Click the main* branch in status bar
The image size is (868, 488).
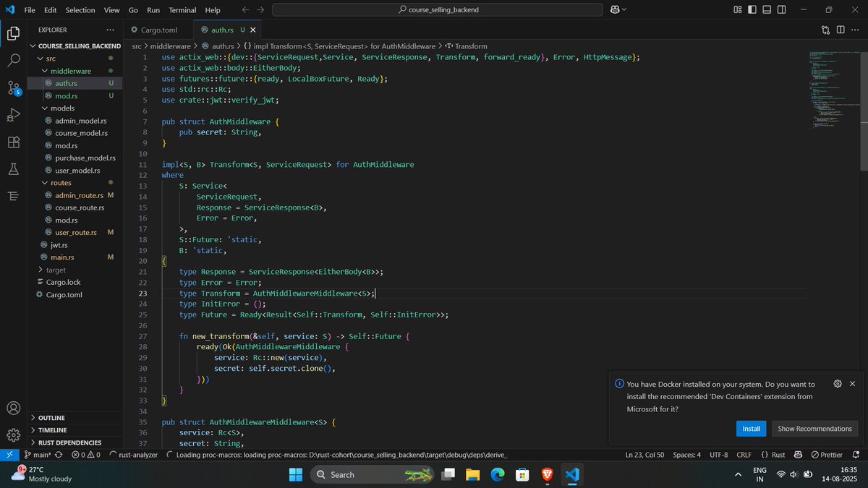click(37, 455)
